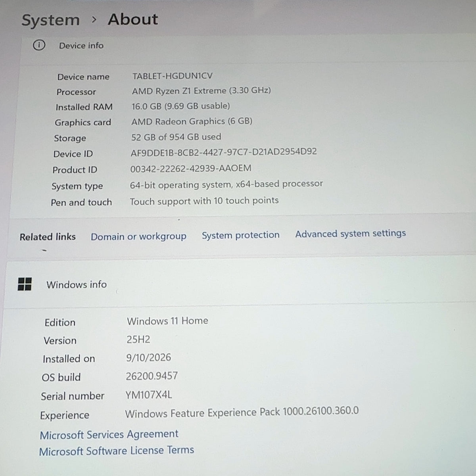This screenshot has height=476, width=476.
Task: Open the System protection link
Action: (x=240, y=235)
